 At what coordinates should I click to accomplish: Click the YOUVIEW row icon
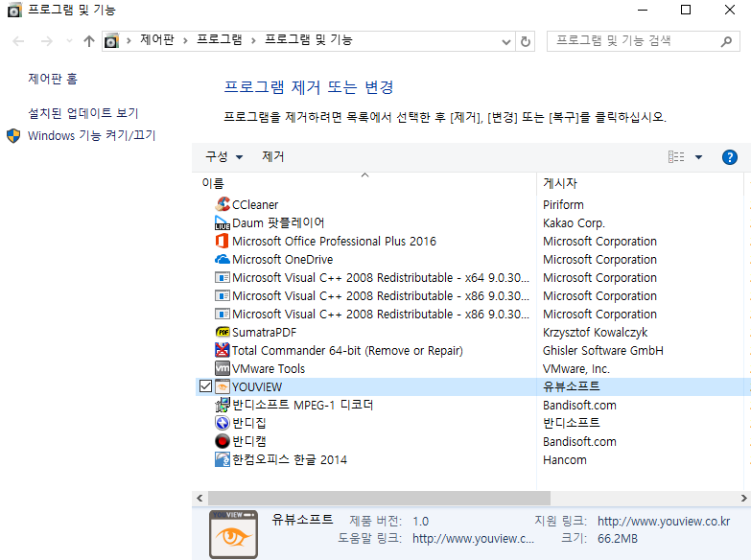tap(223, 386)
